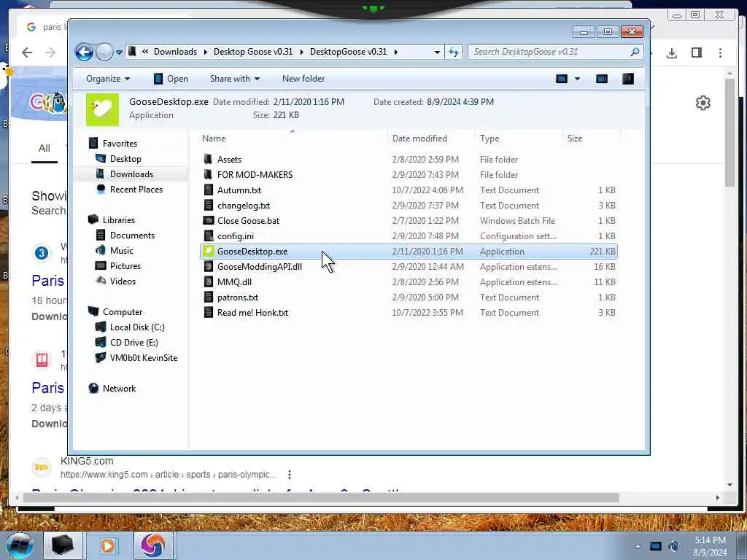Click the Open toolbar button
The width and height of the screenshot is (747, 560).
coord(171,79)
